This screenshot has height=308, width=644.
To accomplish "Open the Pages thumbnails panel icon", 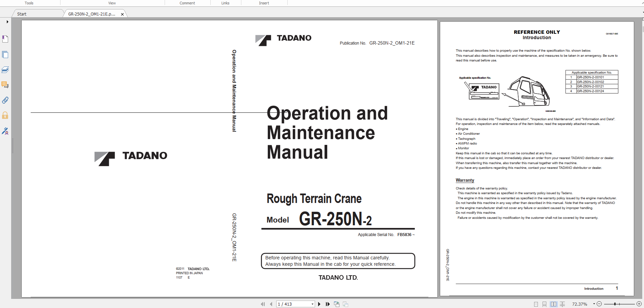I will 5,54.
